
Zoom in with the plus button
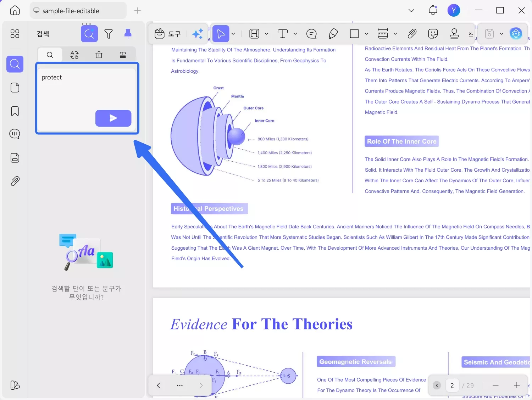point(517,385)
